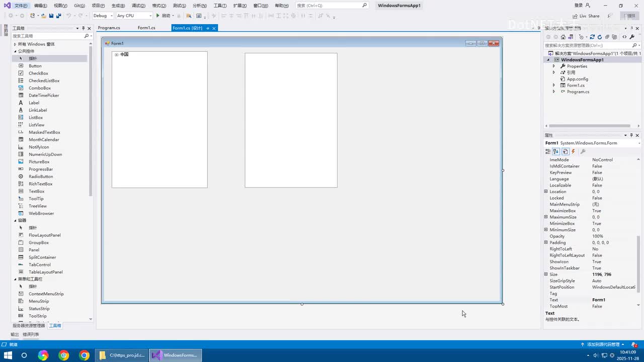Click the wrench Properties icon in Solution Explorer toolbar
Viewport: 644px width, 362px height.
[632, 37]
